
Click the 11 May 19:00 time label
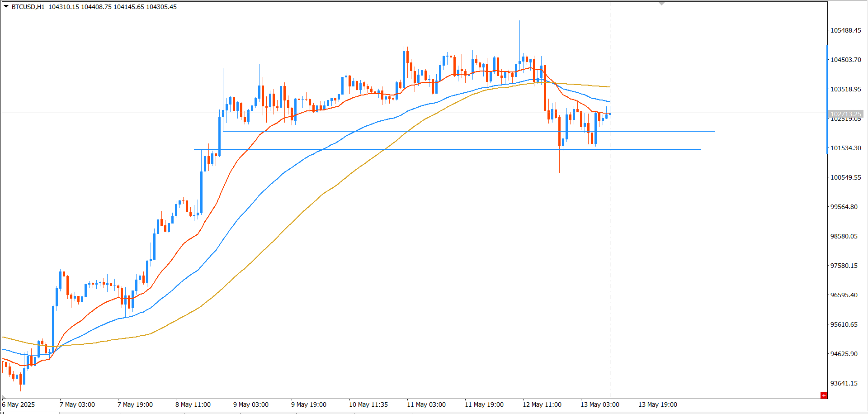coord(484,404)
